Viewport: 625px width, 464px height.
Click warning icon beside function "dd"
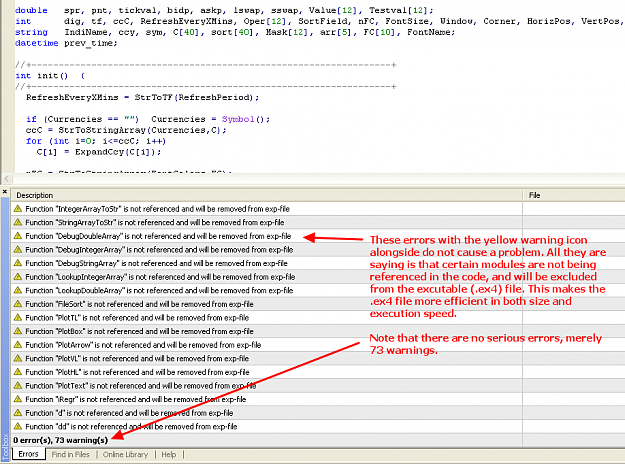tap(18, 426)
